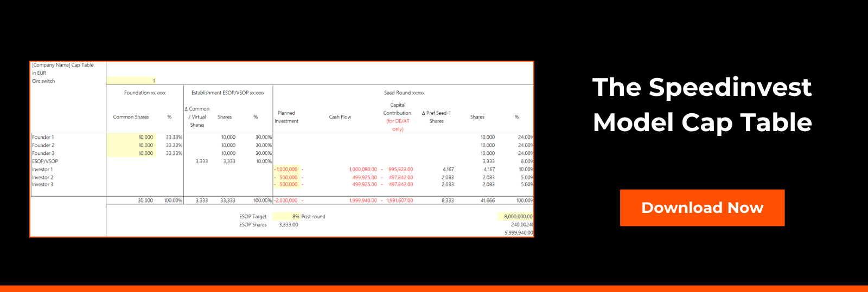Select the 41,666 seed round shares total
Image resolution: width=868 pixels, height=292 pixels.
487,200
